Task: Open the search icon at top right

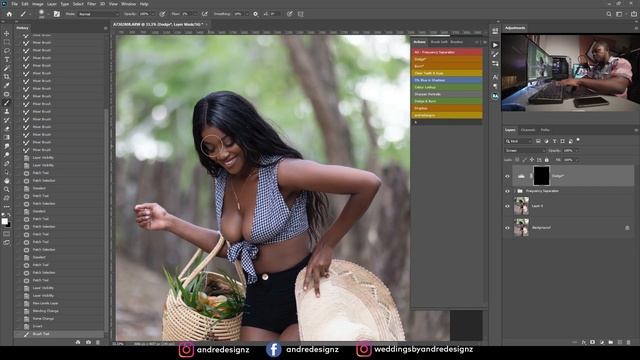Action: [609, 14]
